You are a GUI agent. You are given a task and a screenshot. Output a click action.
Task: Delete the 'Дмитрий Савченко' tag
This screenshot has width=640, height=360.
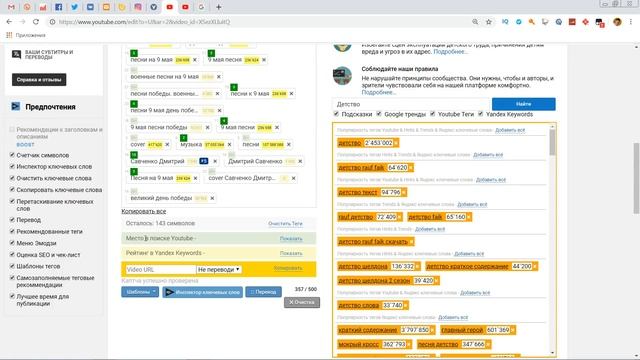pos(300,162)
